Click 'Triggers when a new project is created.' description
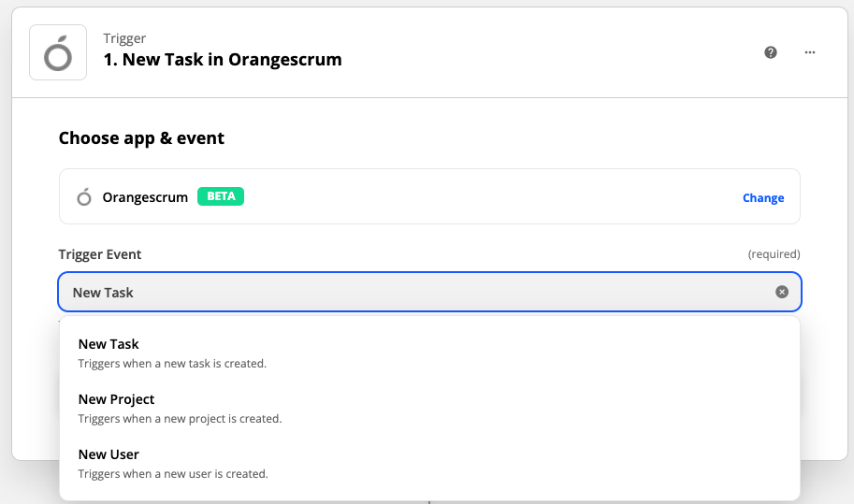This screenshot has width=854, height=504. (x=180, y=419)
